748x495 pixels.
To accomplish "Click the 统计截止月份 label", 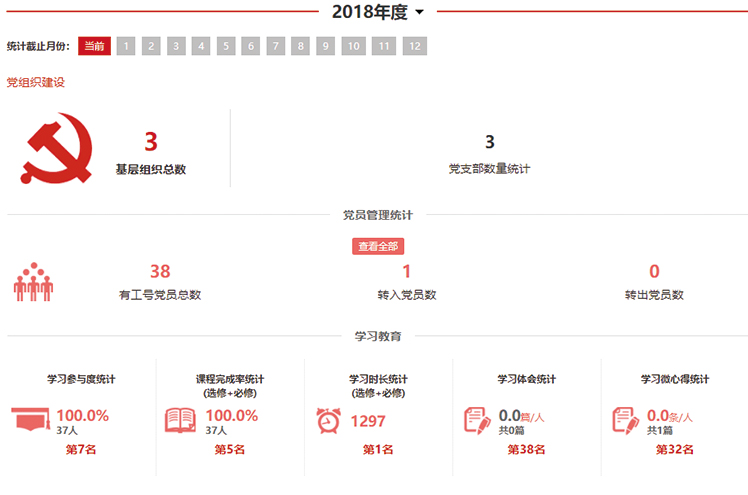I will [x=38, y=46].
